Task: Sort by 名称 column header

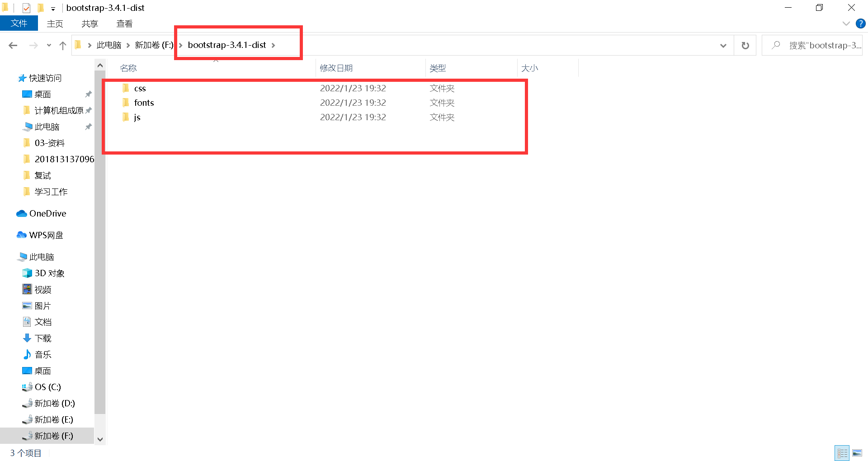Action: tap(128, 68)
